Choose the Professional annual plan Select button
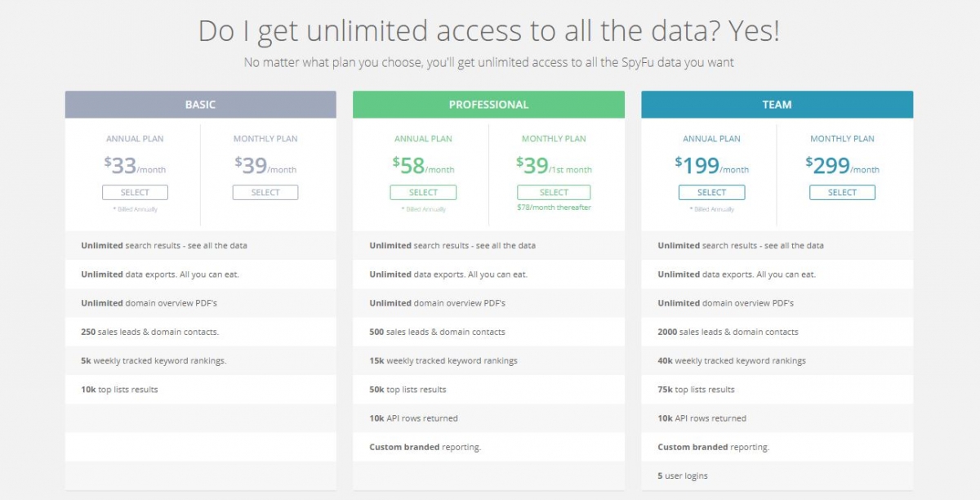This screenshot has height=500, width=980. tap(423, 193)
